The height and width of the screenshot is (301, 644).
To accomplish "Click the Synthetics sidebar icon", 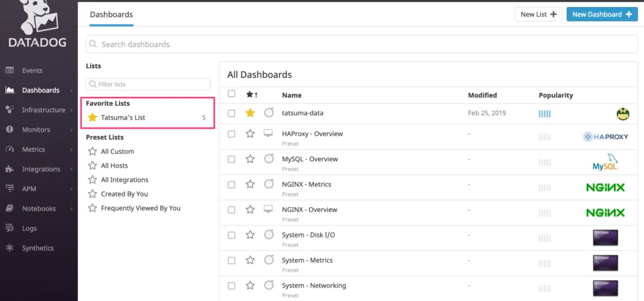I will [x=9, y=248].
